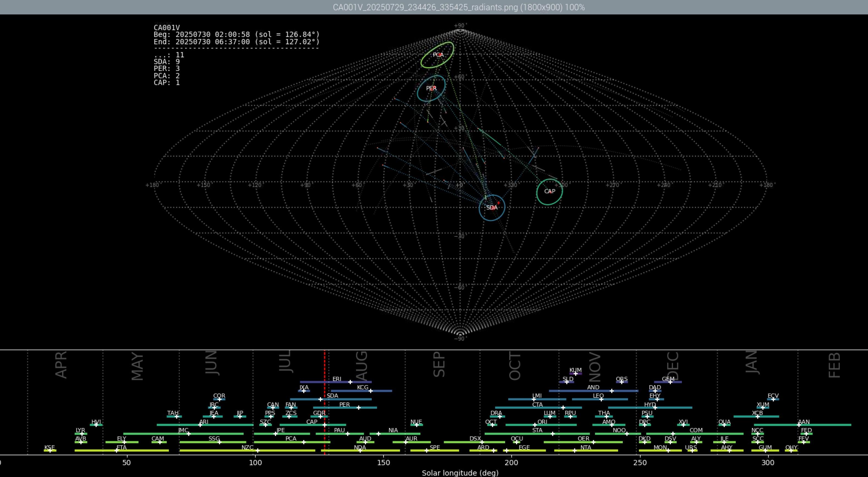This screenshot has height=477, width=868.
Task: Click the PER radiant circle label
Action: pos(431,88)
